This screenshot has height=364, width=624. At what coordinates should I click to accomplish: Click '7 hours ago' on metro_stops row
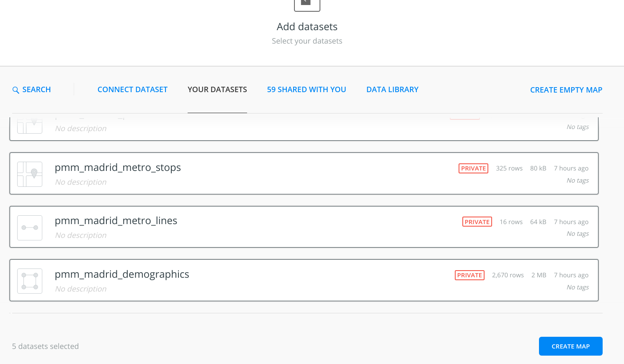click(x=571, y=168)
